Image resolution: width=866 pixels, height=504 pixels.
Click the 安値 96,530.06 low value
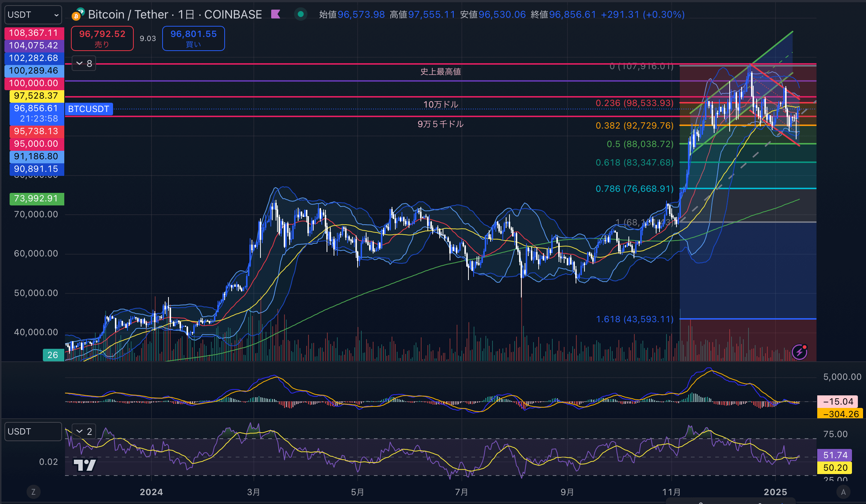(493, 14)
